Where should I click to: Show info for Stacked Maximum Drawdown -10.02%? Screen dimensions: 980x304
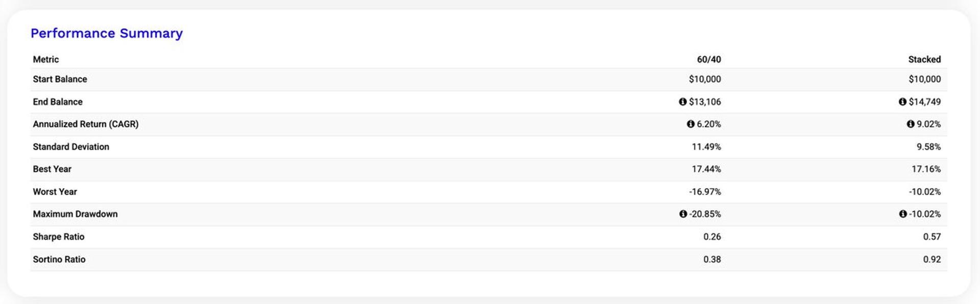903,214
